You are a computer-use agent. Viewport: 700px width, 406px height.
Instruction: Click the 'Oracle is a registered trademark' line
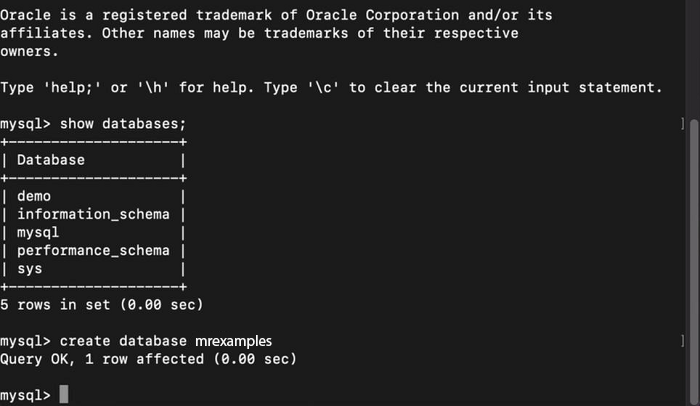pos(276,15)
